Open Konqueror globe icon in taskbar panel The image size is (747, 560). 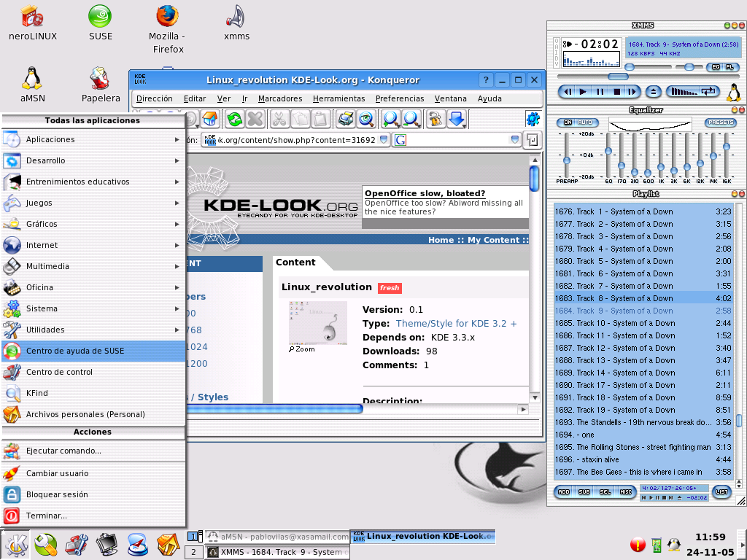pyautogui.click(x=138, y=545)
